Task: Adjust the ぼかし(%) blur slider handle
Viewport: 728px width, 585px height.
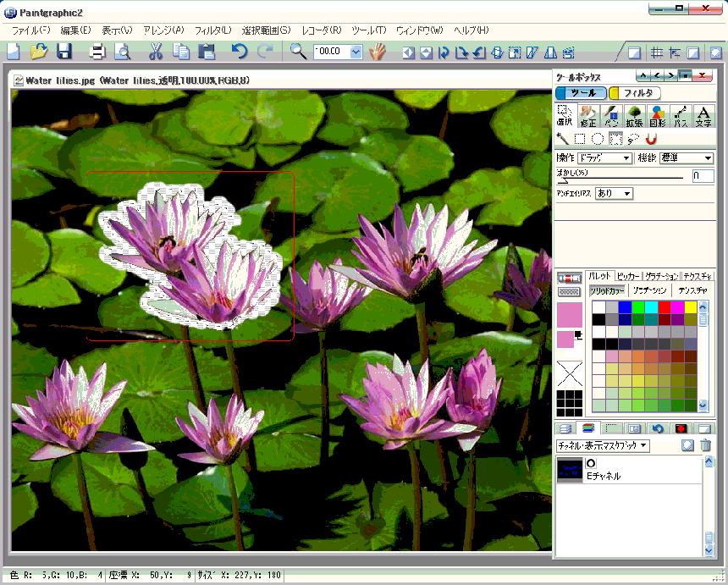Action: coord(562,180)
